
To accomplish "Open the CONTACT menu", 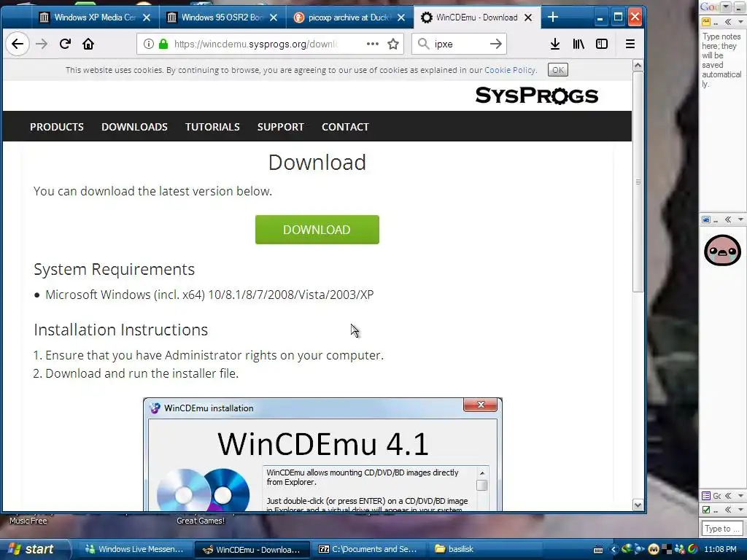I will click(345, 127).
